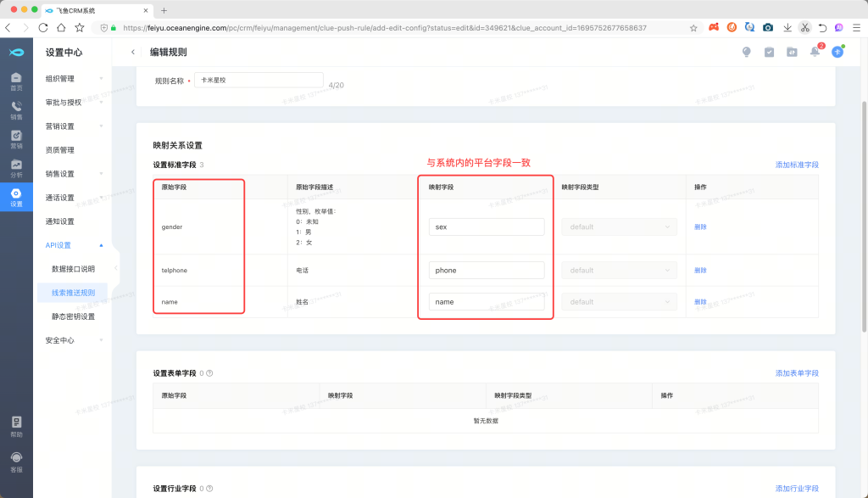Click 删除 for the gender row
Viewport: 868px width, 498px height.
click(x=700, y=227)
